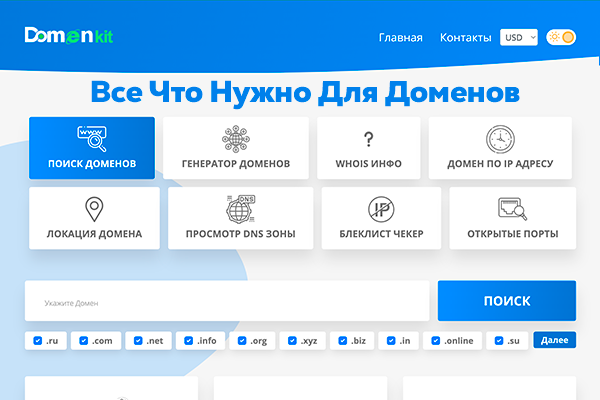
Task: Click the Domenkit logo
Action: click(69, 36)
